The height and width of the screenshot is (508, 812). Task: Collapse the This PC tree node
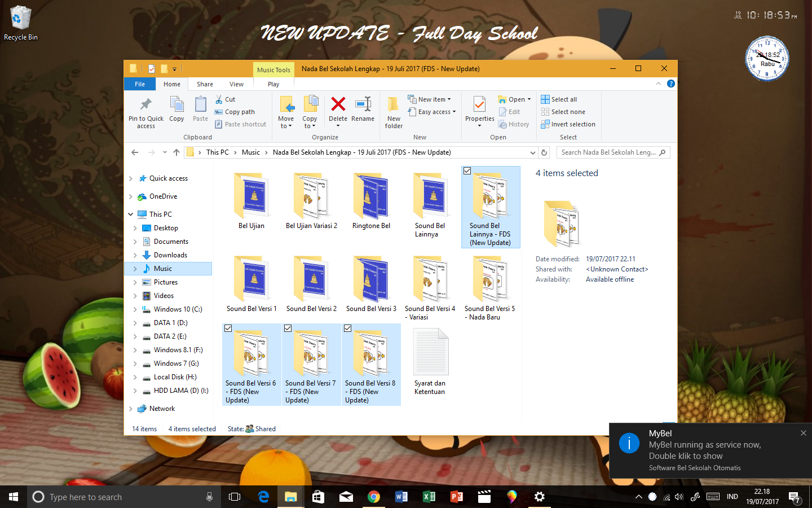(131, 214)
